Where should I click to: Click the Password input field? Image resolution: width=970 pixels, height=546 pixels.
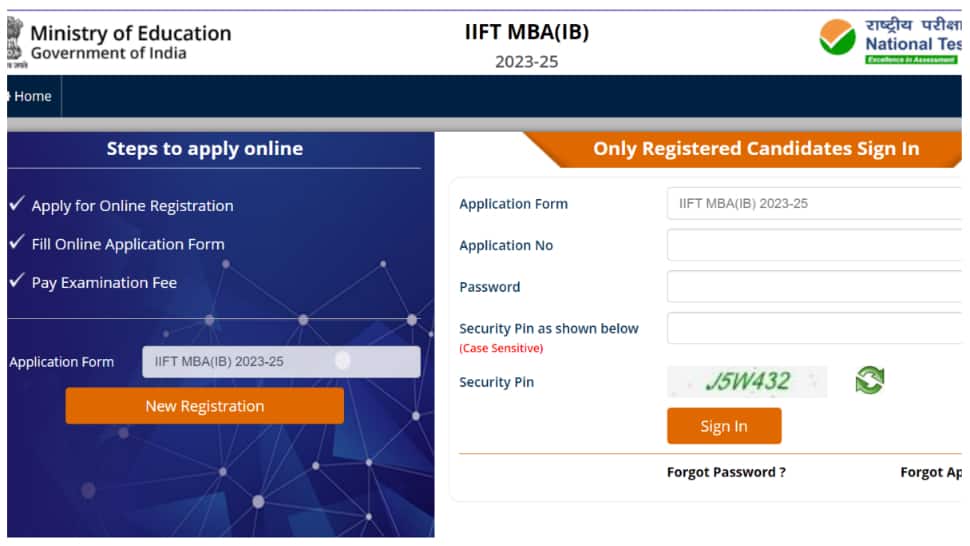click(814, 286)
